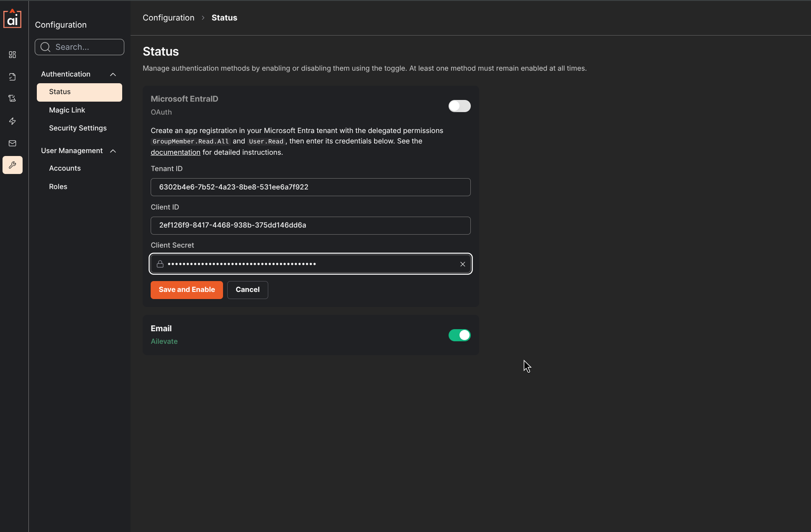Click the Ailevate ai logo
Image resolution: width=811 pixels, height=532 pixels.
[x=13, y=18]
